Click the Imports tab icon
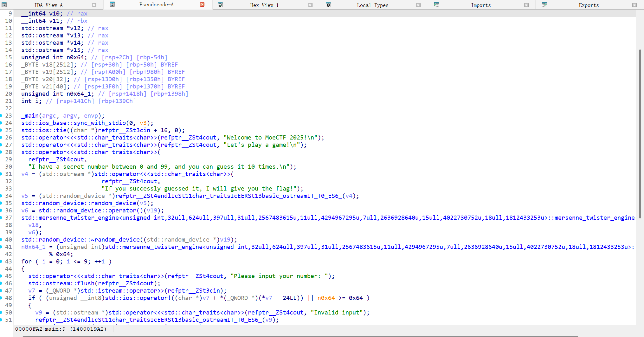The width and height of the screenshot is (644, 337). tap(436, 5)
